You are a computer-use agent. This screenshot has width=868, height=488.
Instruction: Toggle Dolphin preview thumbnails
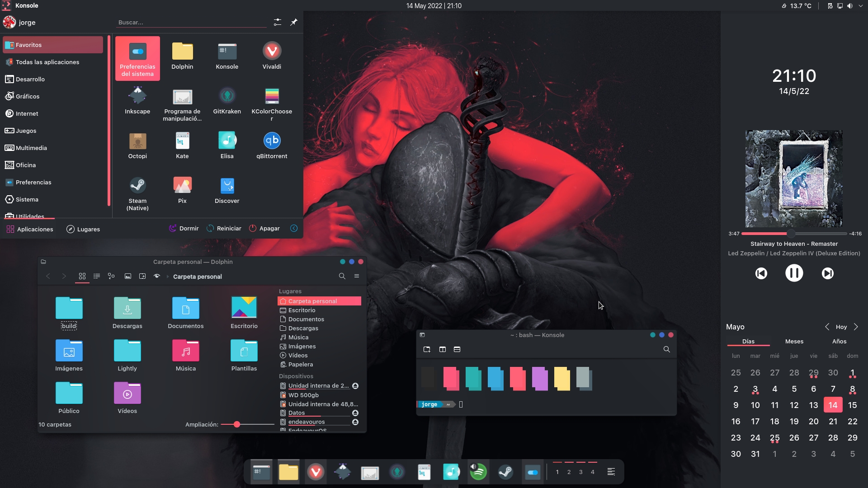128,276
